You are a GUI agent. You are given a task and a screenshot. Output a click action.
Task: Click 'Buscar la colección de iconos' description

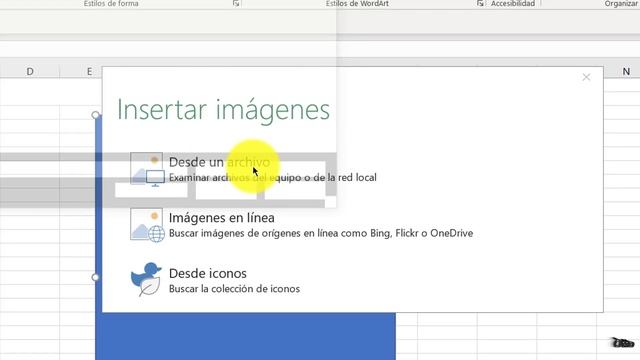pos(234,289)
